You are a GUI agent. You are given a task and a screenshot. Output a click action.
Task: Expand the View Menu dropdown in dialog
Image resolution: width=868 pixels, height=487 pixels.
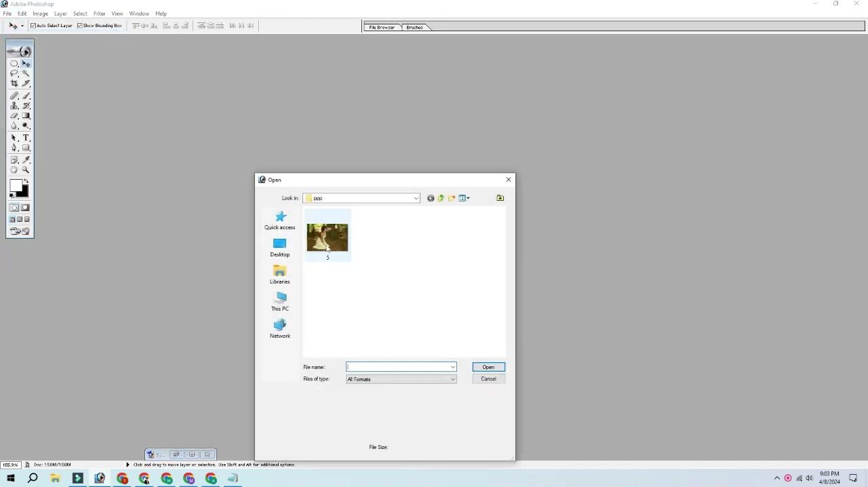click(x=465, y=198)
